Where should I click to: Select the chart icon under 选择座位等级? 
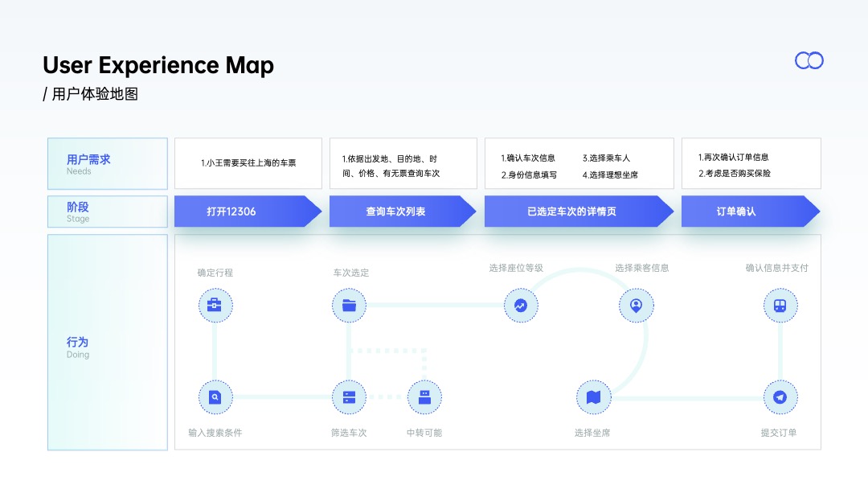[x=521, y=305]
